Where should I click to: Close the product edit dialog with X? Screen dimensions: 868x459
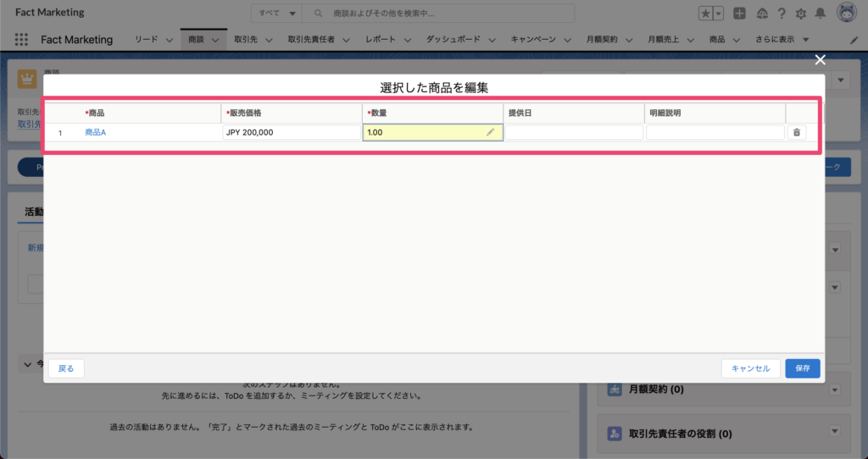(820, 60)
